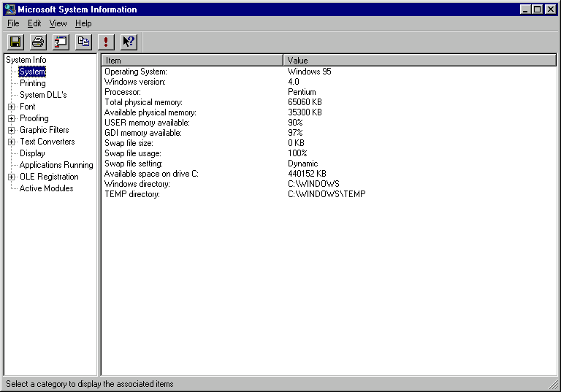The width and height of the screenshot is (561, 392).
Task: Click the TEMP directory label
Action: tap(132, 194)
